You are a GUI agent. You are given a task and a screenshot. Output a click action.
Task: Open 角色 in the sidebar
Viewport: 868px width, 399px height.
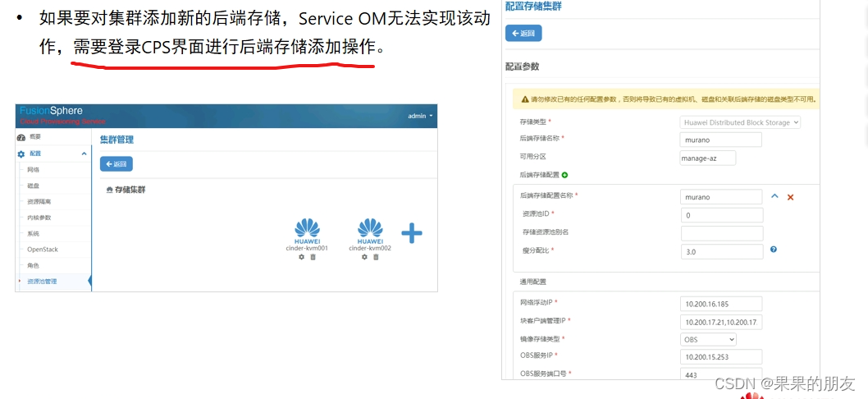33,265
